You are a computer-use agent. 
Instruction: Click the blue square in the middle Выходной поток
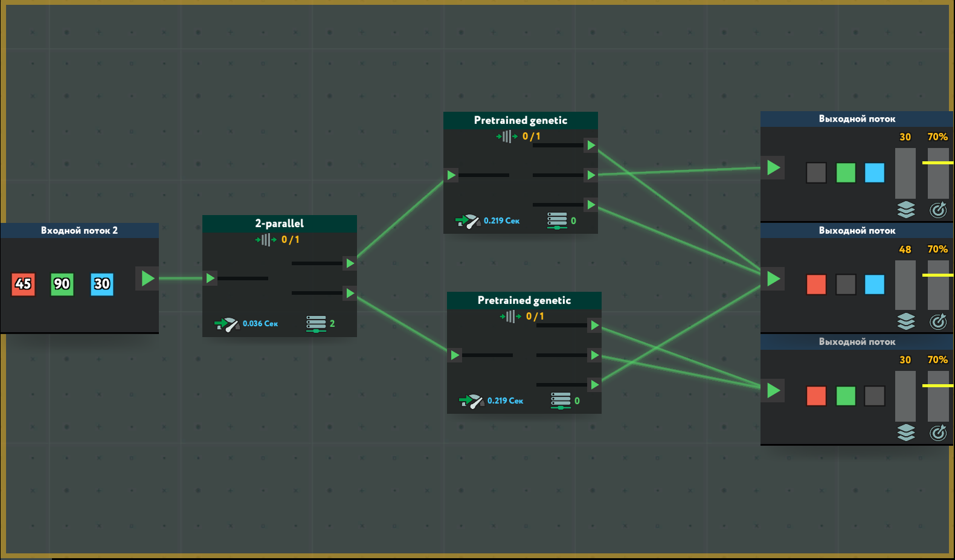tap(875, 285)
